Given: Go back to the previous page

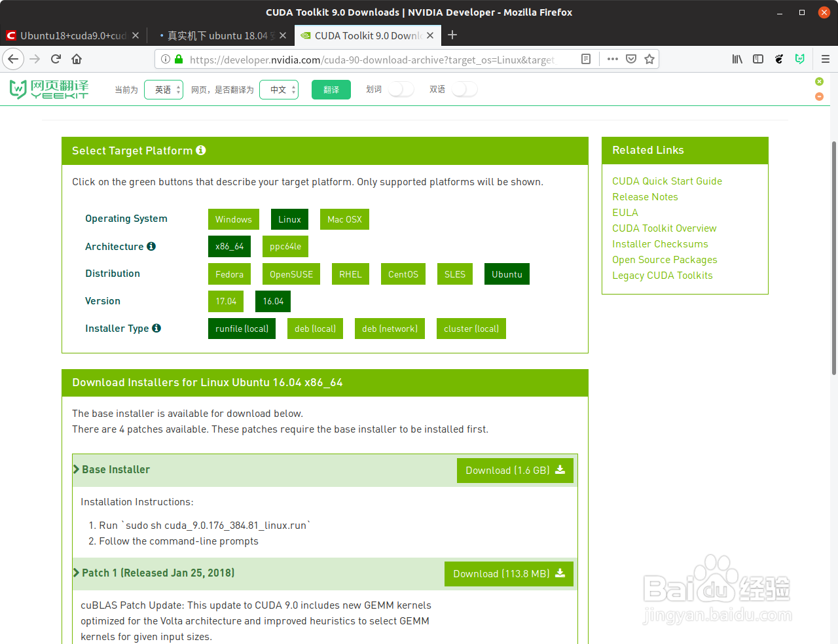Looking at the screenshot, I should coord(13,59).
